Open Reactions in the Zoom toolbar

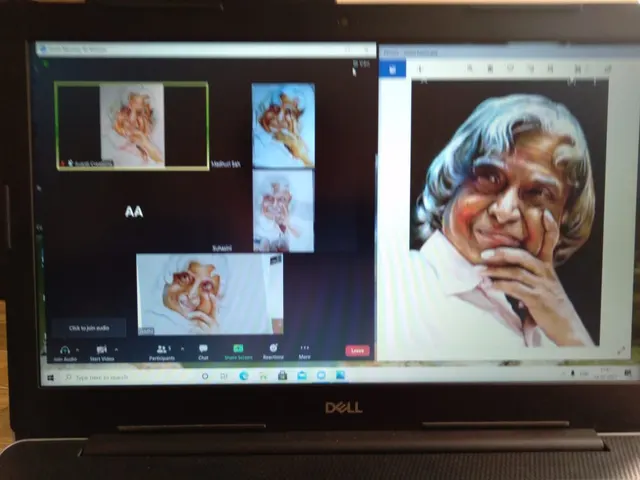point(273,351)
